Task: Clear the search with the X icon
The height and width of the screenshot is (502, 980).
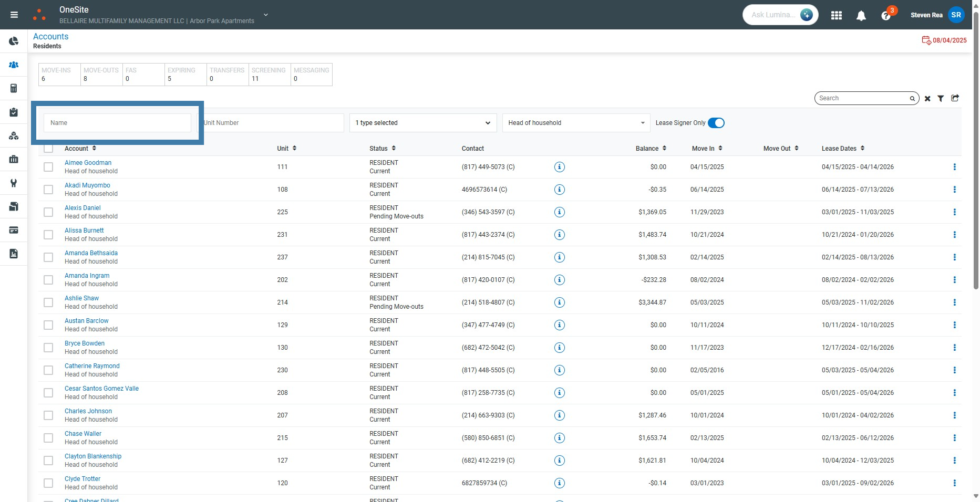Action: (927, 98)
